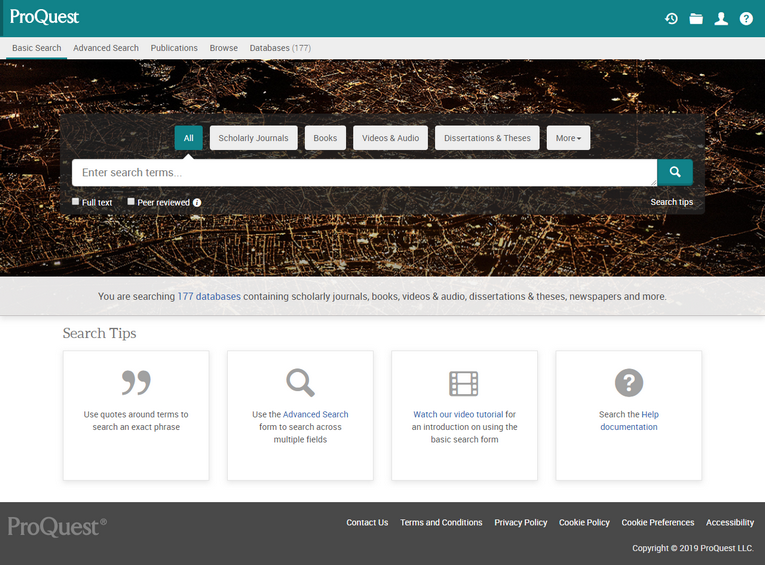
Task: Select the Scholarly Journals filter button
Action: click(253, 138)
